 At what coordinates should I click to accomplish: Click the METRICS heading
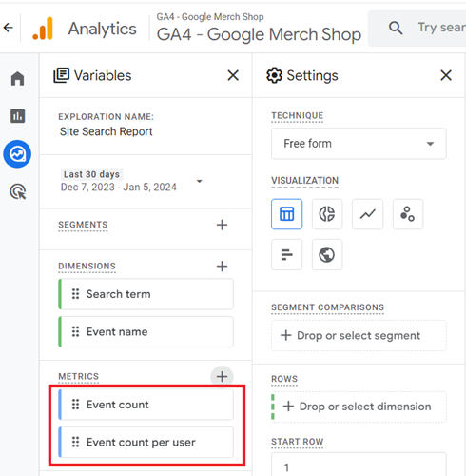[x=79, y=376]
